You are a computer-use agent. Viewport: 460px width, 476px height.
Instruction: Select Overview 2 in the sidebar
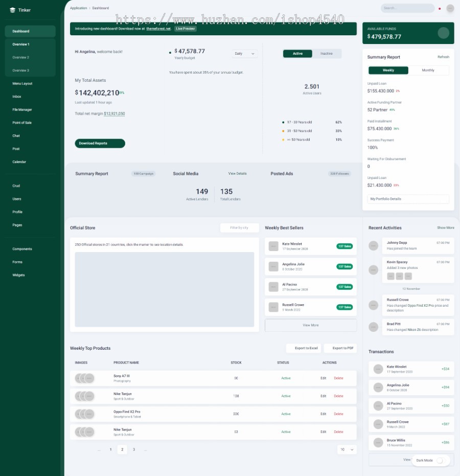[30, 57]
